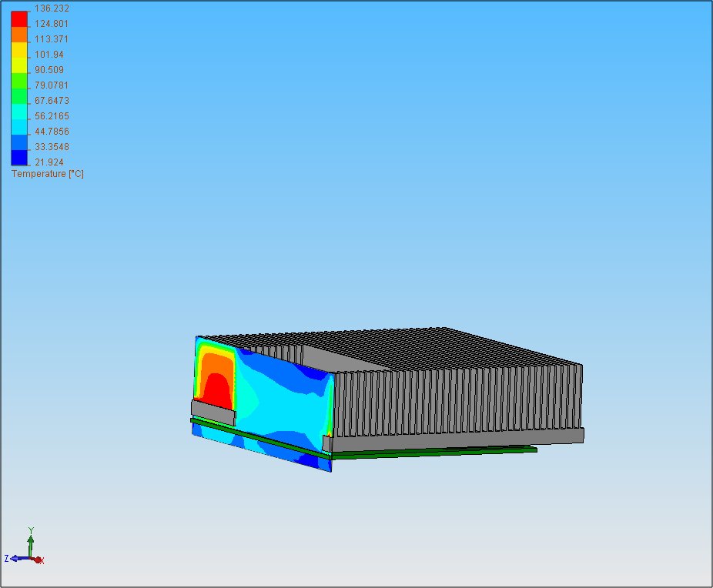Click the dark blue legend swatch
This screenshot has width=713, height=588.
[x=19, y=158]
